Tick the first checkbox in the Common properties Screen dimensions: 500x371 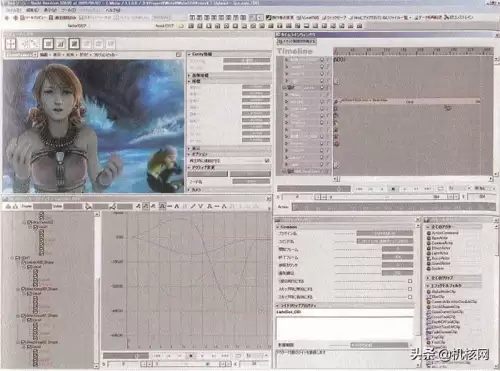point(410,281)
